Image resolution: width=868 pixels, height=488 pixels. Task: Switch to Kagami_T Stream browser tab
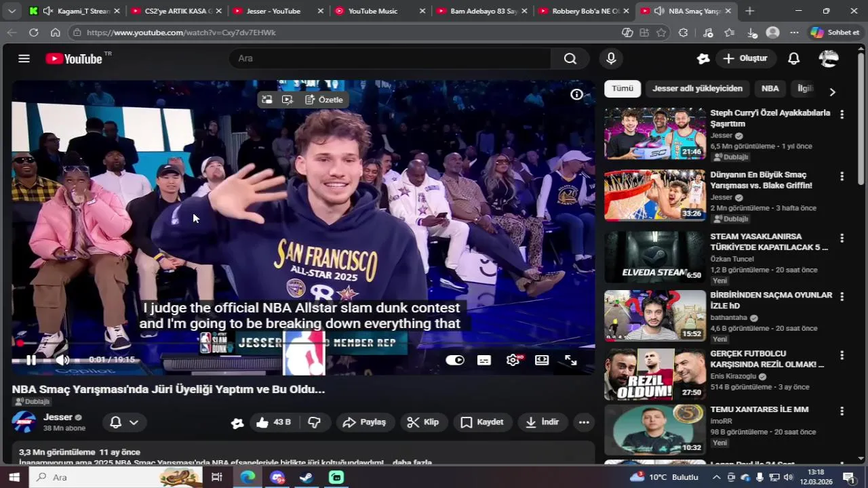(x=75, y=11)
